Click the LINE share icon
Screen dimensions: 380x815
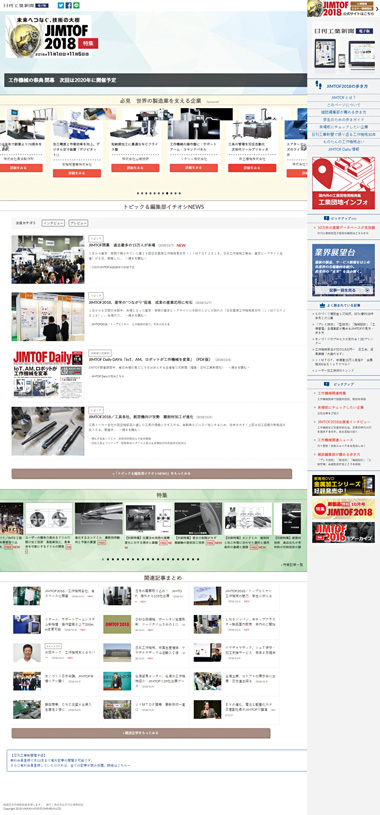point(76,5)
